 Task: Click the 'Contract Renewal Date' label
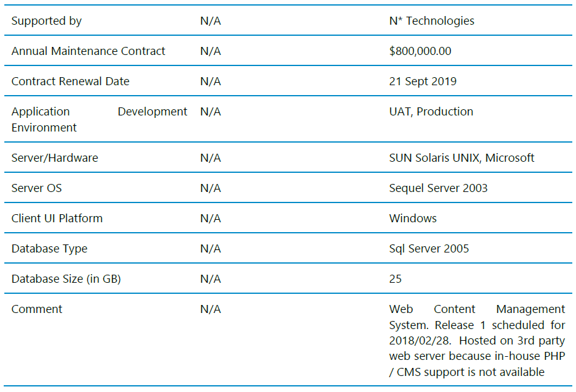tap(70, 81)
